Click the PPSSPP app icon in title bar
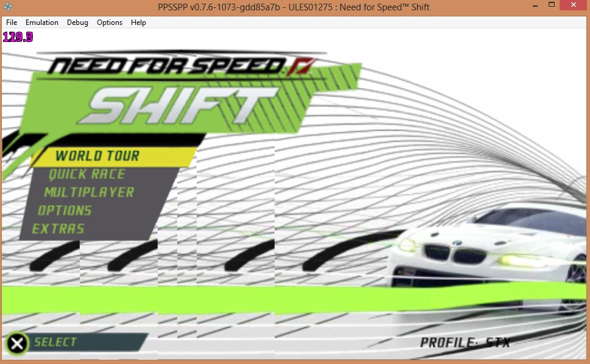 click(x=8, y=7)
